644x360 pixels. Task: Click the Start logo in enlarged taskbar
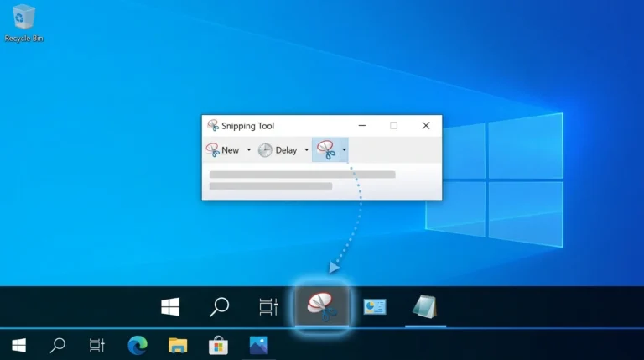pos(170,306)
